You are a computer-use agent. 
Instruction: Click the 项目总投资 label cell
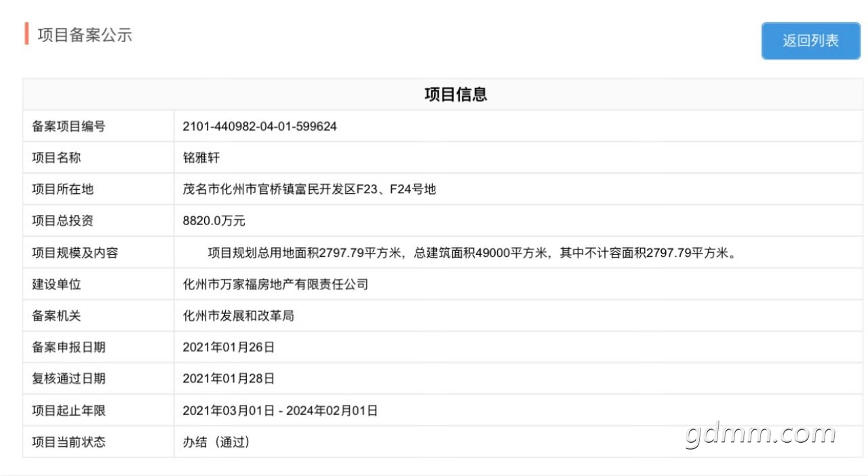[62, 221]
